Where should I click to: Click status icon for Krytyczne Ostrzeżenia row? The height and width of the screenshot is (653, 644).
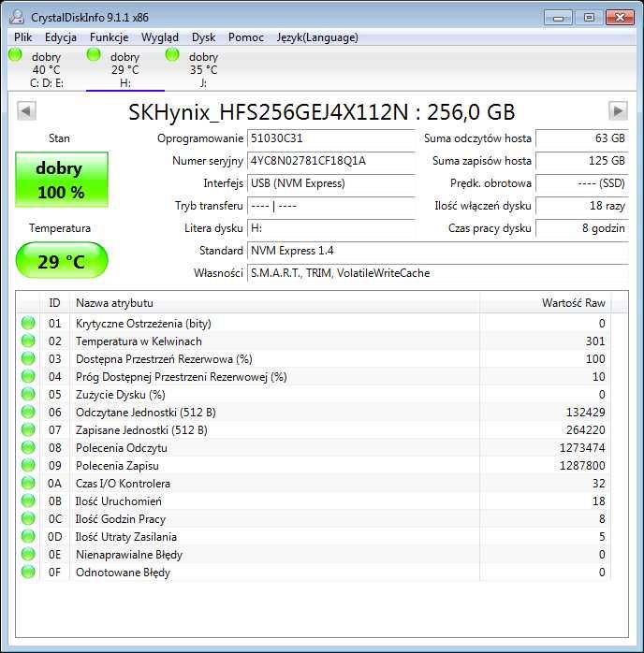coord(28,323)
